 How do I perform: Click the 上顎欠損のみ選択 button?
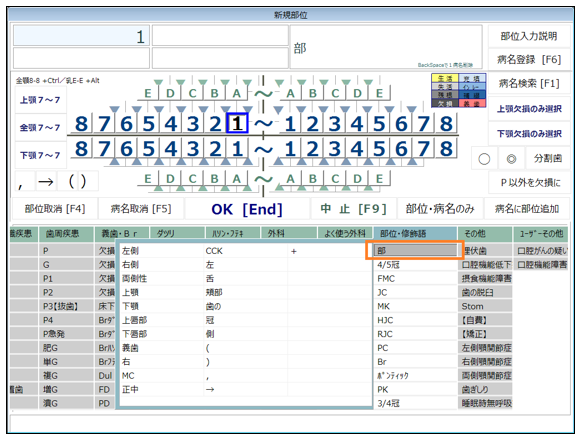coord(529,109)
